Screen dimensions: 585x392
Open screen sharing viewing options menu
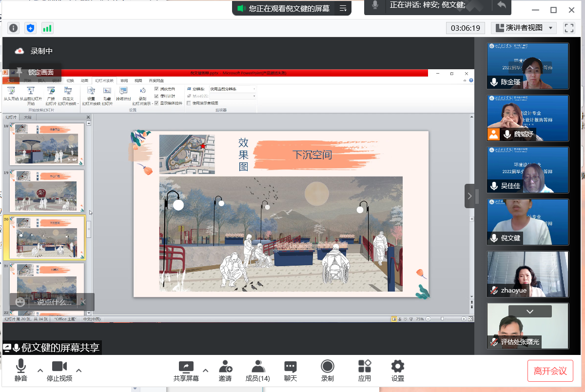pos(343,8)
